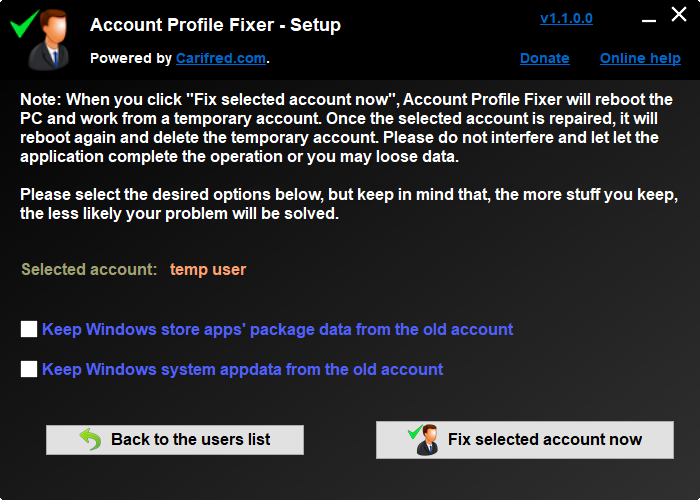Click the "Keep Windows store apps' package data" label
The height and width of the screenshot is (500, 700).
point(277,329)
